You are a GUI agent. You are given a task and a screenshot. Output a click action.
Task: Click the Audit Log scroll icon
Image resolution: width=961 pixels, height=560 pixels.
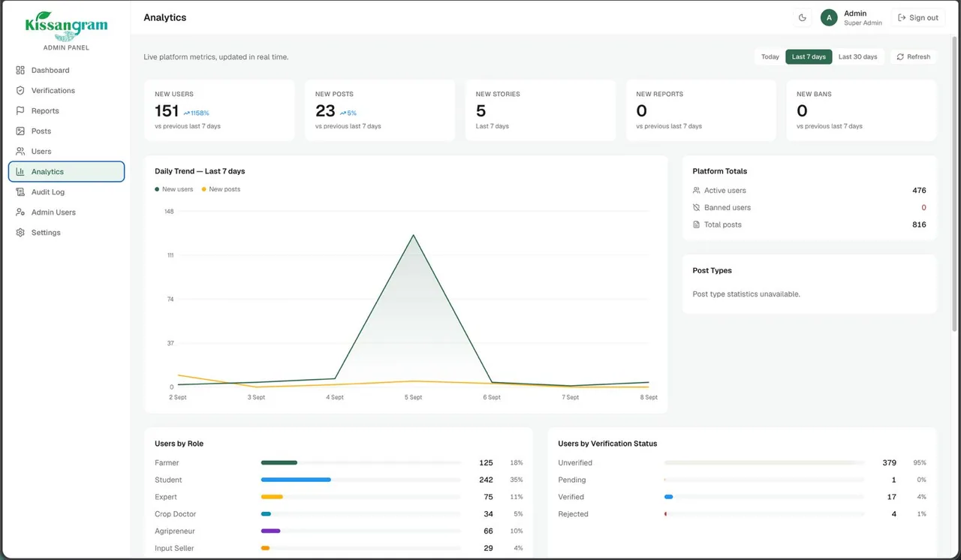pyautogui.click(x=20, y=192)
